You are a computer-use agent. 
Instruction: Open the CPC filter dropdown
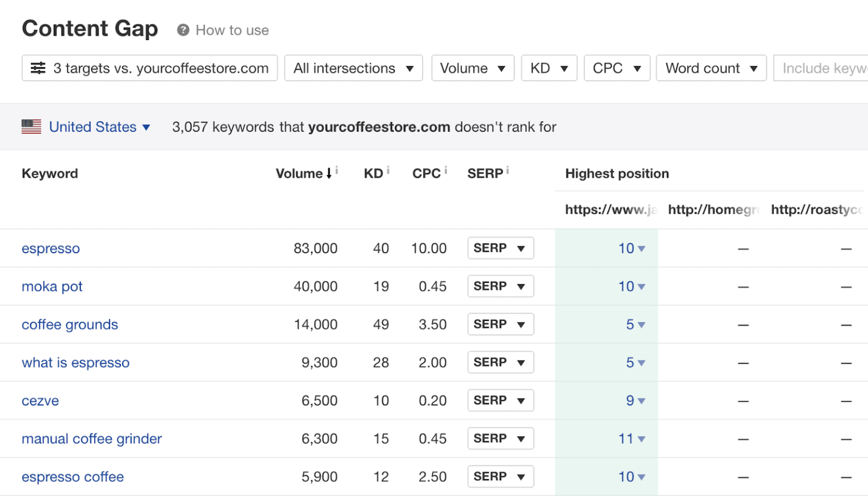coord(617,68)
